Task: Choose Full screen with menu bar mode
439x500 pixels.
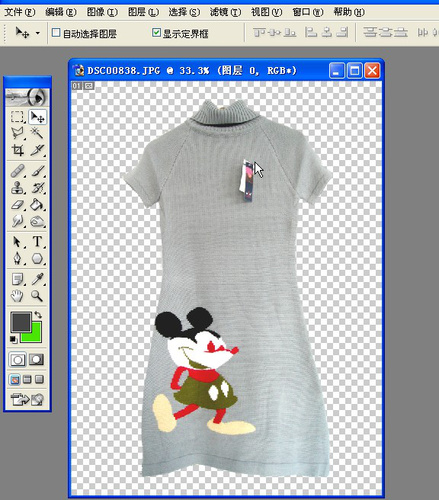Action: click(27, 380)
